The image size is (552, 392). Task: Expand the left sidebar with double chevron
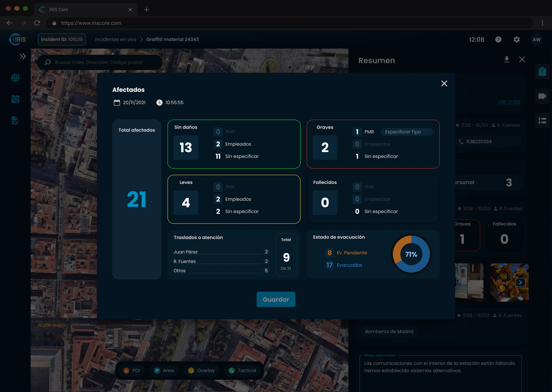23,56
